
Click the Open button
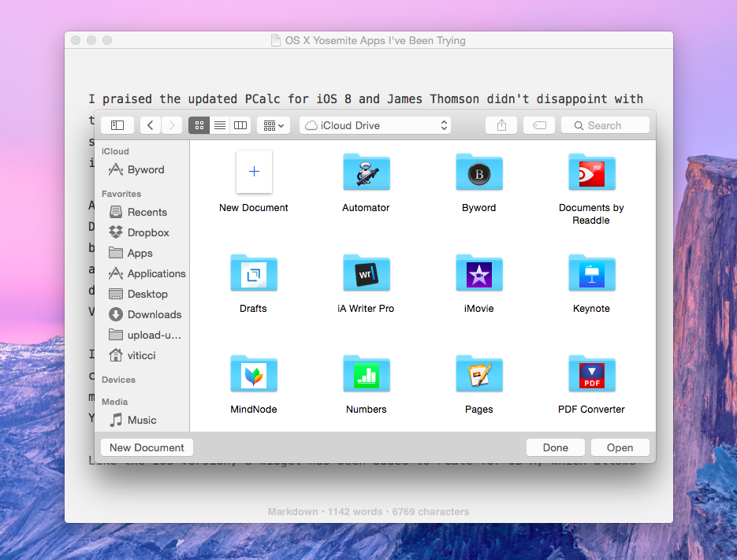620,447
